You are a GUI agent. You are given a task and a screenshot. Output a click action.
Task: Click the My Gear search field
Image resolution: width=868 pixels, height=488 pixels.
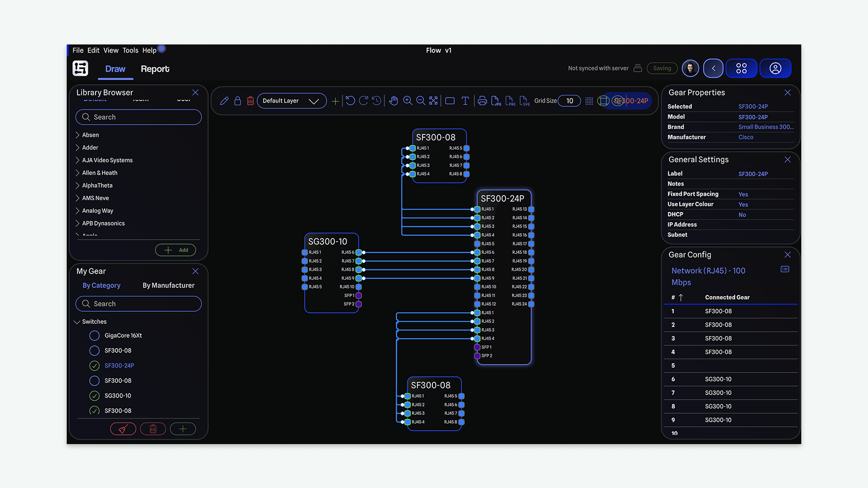point(138,304)
